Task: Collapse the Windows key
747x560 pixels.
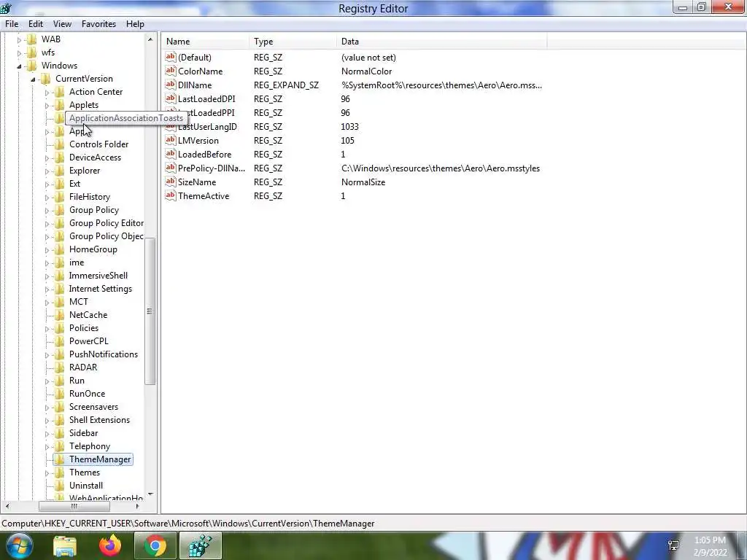Action: pyautogui.click(x=19, y=66)
